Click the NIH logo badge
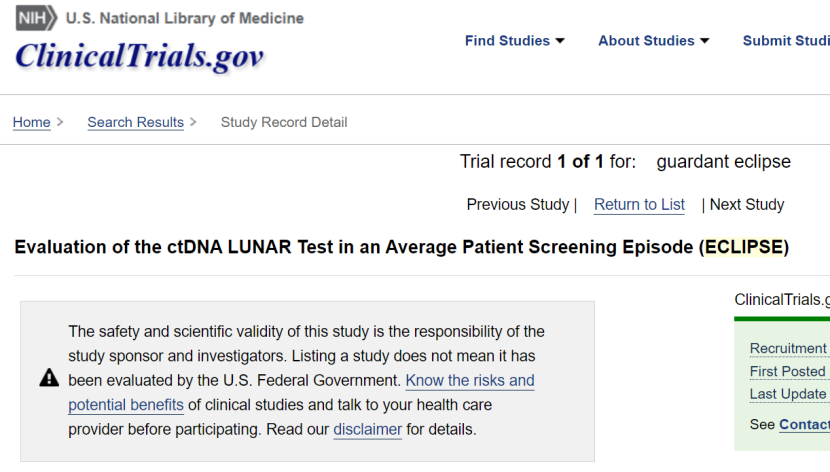The height and width of the screenshot is (472, 830). coord(35,18)
